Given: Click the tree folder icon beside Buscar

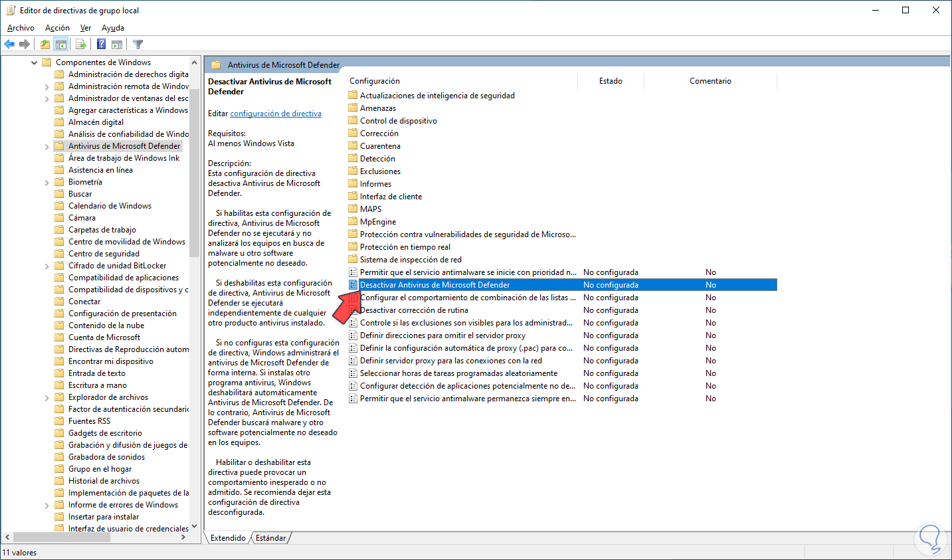Looking at the screenshot, I should click(59, 194).
